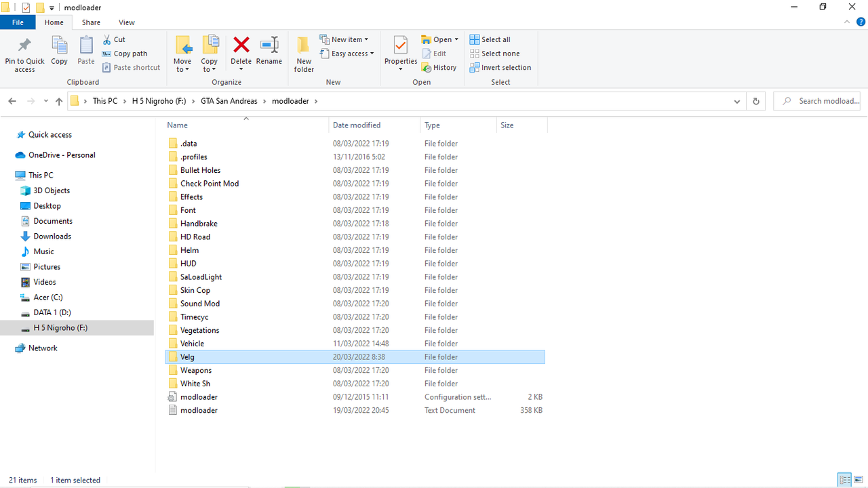Viewport: 868px width, 488px height.
Task: Expand the address bar history dropdown
Action: coord(737,101)
